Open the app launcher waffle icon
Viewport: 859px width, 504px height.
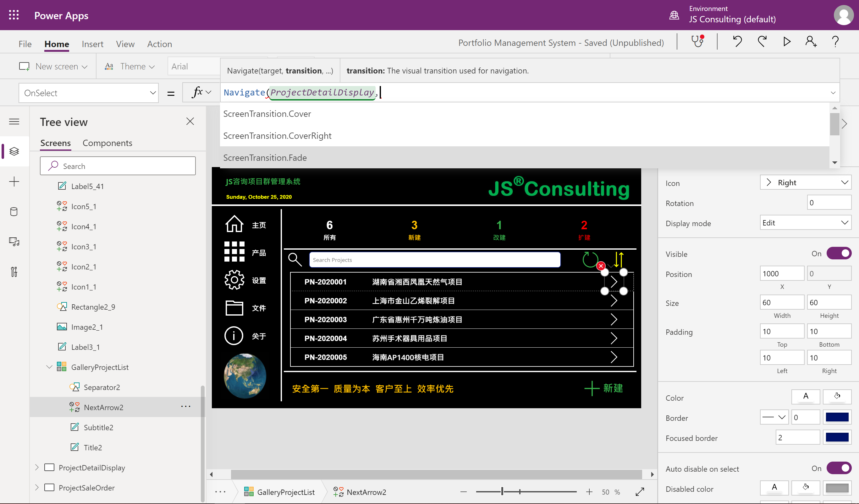tap(14, 15)
